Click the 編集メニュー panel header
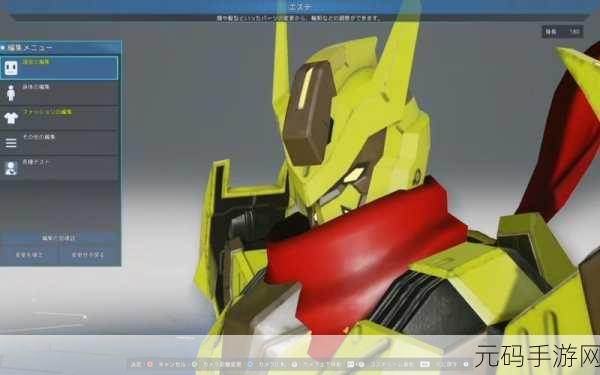600x375 pixels. click(60, 47)
